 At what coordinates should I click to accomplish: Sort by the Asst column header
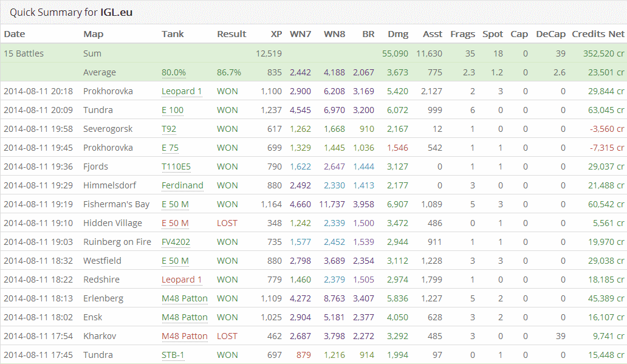pos(433,34)
